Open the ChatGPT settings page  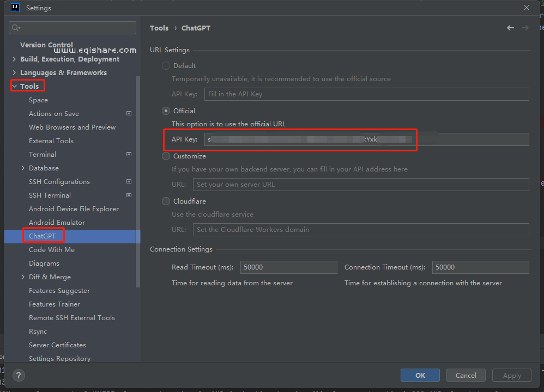tap(43, 236)
